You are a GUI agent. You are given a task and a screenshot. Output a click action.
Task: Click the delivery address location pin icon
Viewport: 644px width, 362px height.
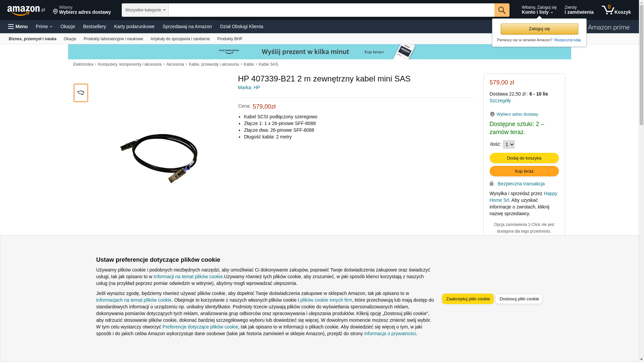point(55,12)
